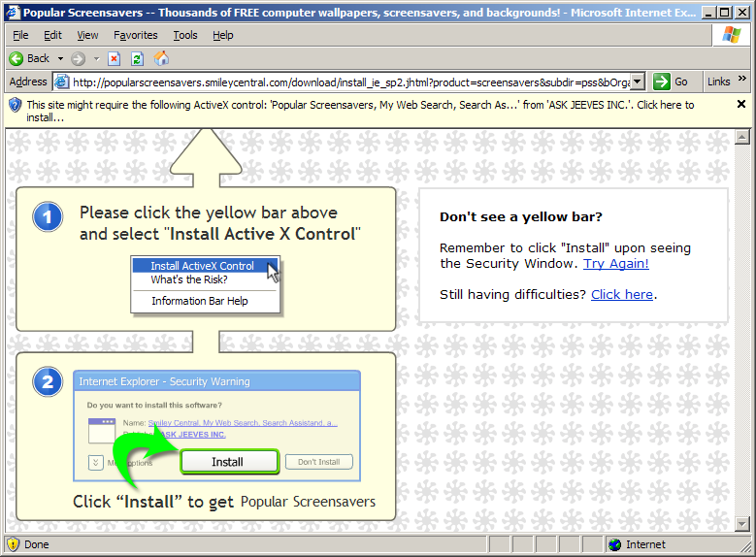Click the page icon in Address bar
The height and width of the screenshot is (557, 756).
[x=61, y=82]
